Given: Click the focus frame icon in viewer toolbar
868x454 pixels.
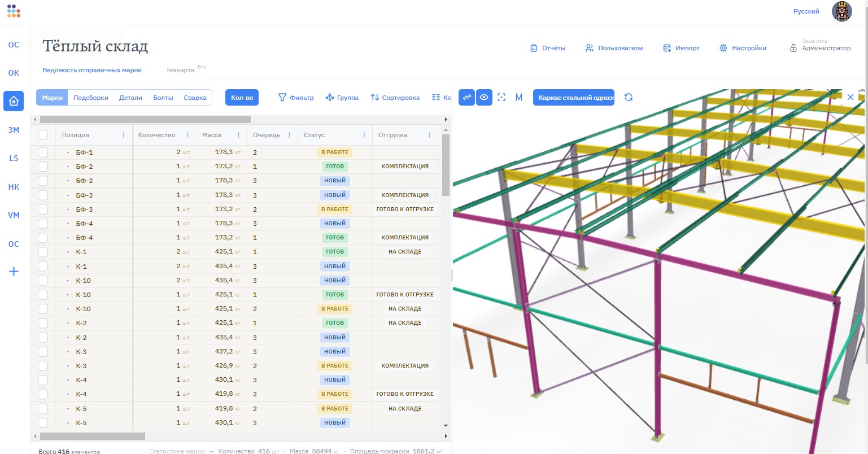Looking at the screenshot, I should [x=501, y=97].
